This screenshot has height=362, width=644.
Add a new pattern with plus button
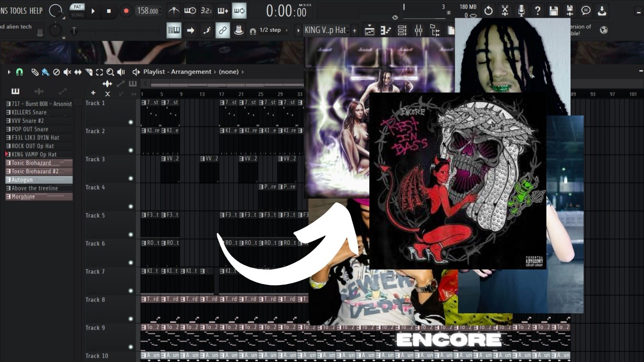(x=354, y=31)
